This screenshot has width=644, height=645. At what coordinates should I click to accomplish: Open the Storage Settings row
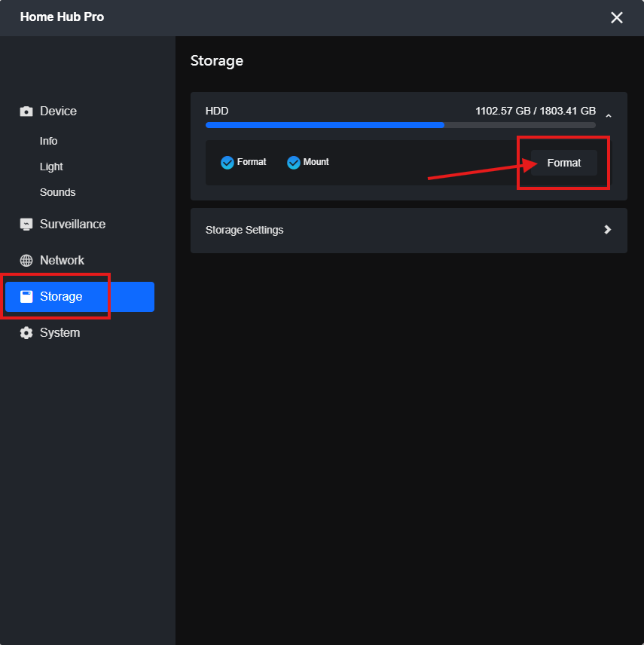pyautogui.click(x=409, y=231)
